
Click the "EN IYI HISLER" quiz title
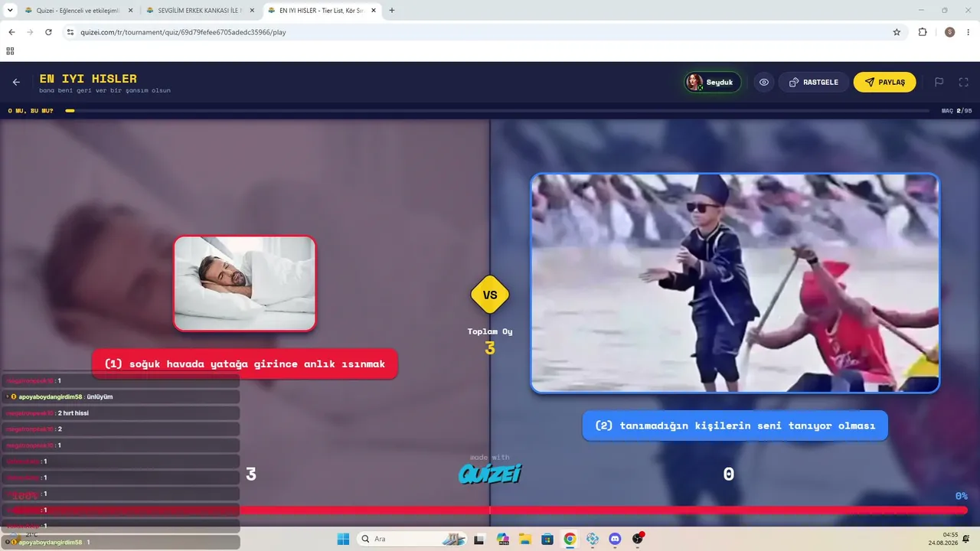88,78
